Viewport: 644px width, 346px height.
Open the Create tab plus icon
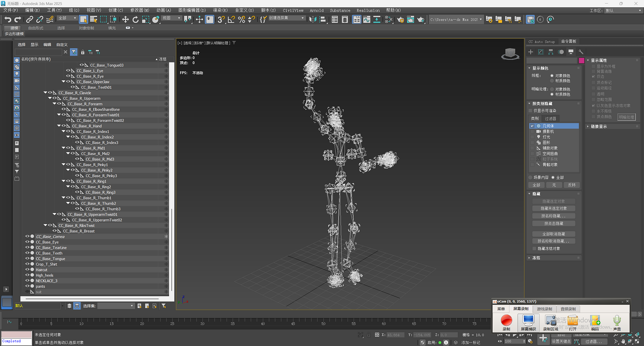(x=531, y=52)
